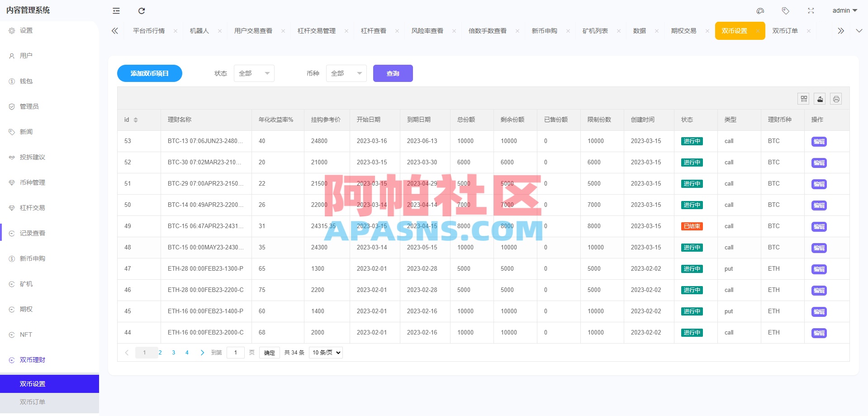Export table data with the export icon
868x416 pixels.
pyautogui.click(x=819, y=98)
